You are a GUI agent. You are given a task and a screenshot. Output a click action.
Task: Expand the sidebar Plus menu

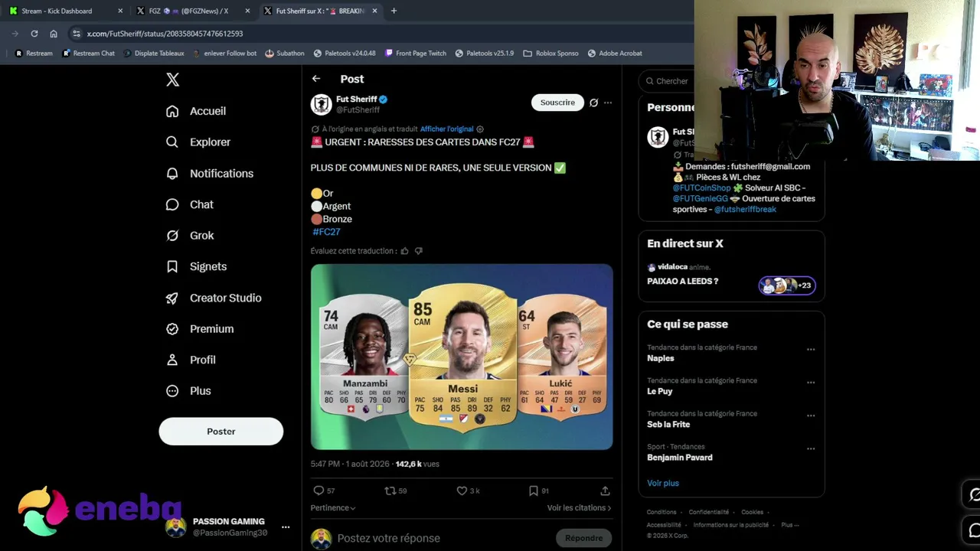point(188,391)
